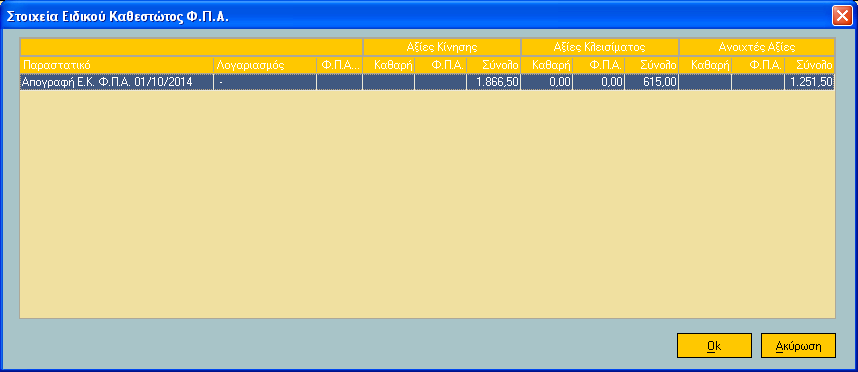Click the Καθαρή header under Ανοιχτές Αξίες
Screen dimensions: 858x372
point(705,65)
